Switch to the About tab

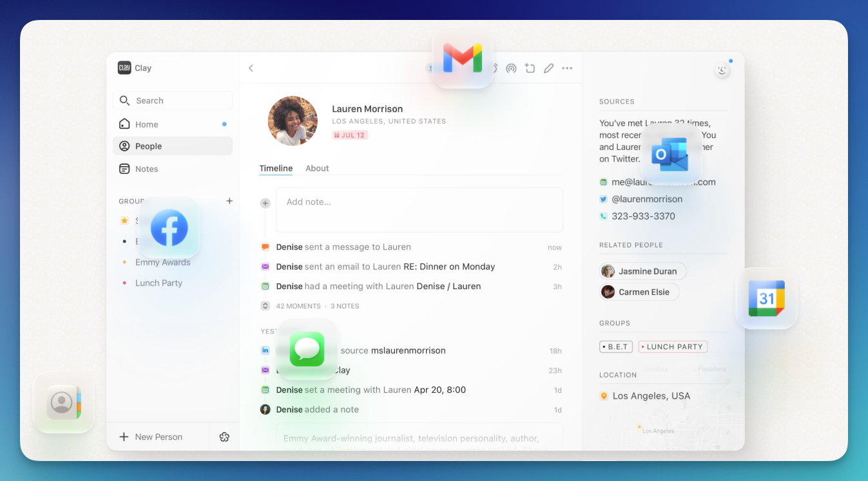[317, 168]
